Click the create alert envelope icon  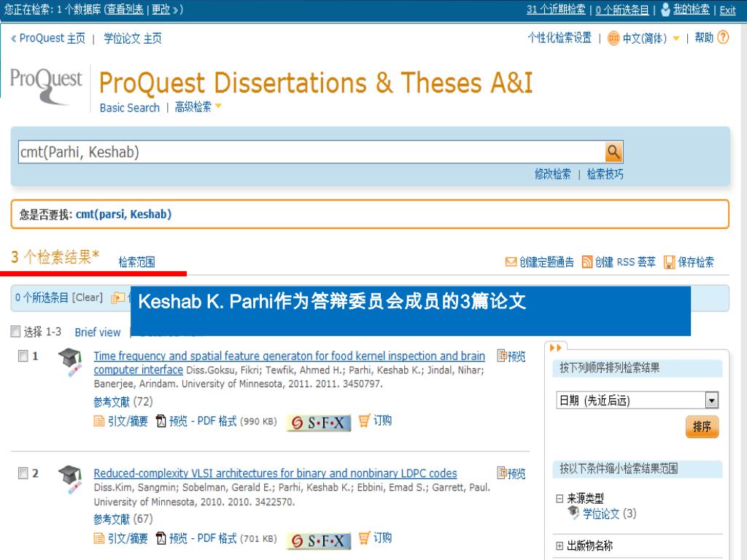pyautogui.click(x=511, y=262)
